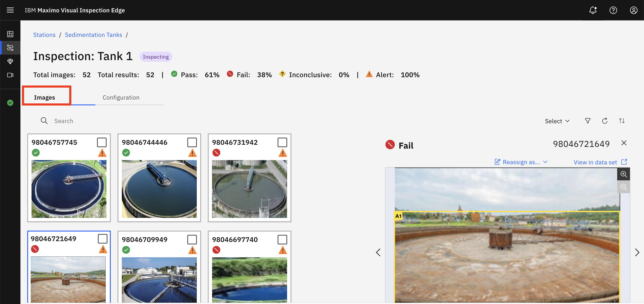Open the filter funnel icon
644x304 pixels.
click(x=588, y=121)
